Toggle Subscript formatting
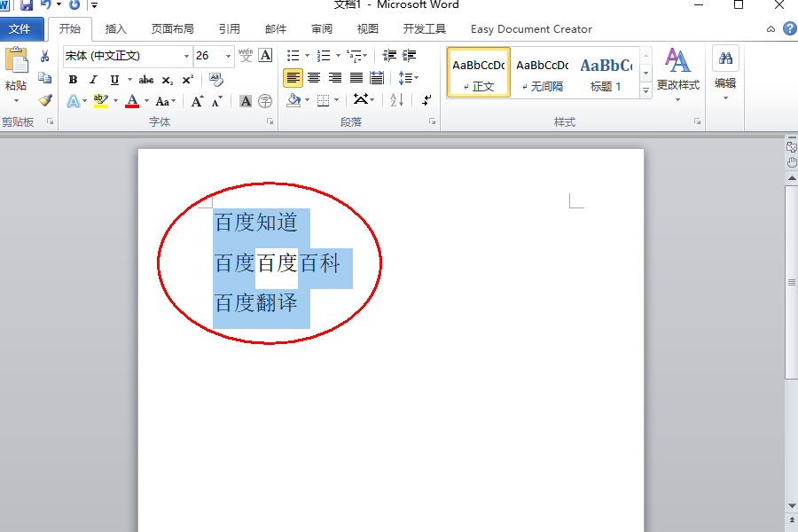The image size is (798, 532). 168,80
